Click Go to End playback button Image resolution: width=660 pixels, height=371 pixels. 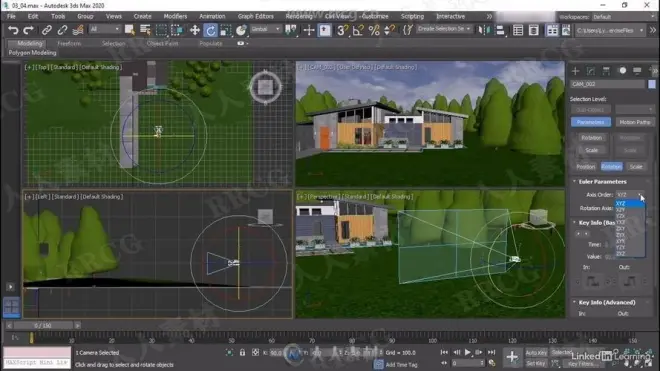click(x=491, y=352)
